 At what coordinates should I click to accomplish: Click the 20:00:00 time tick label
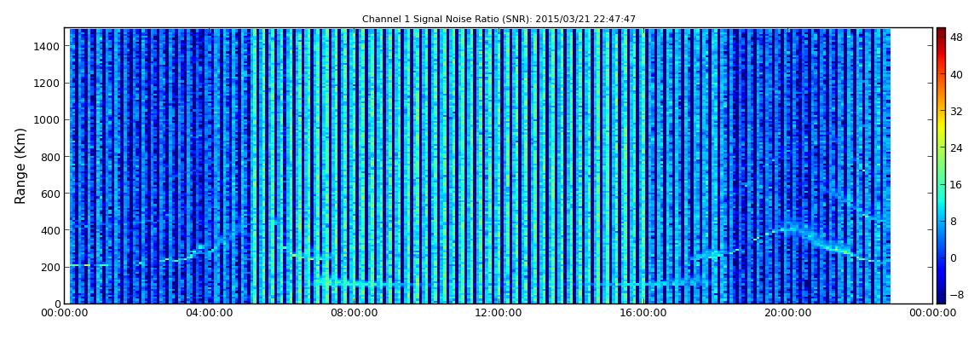pyautogui.click(x=789, y=313)
